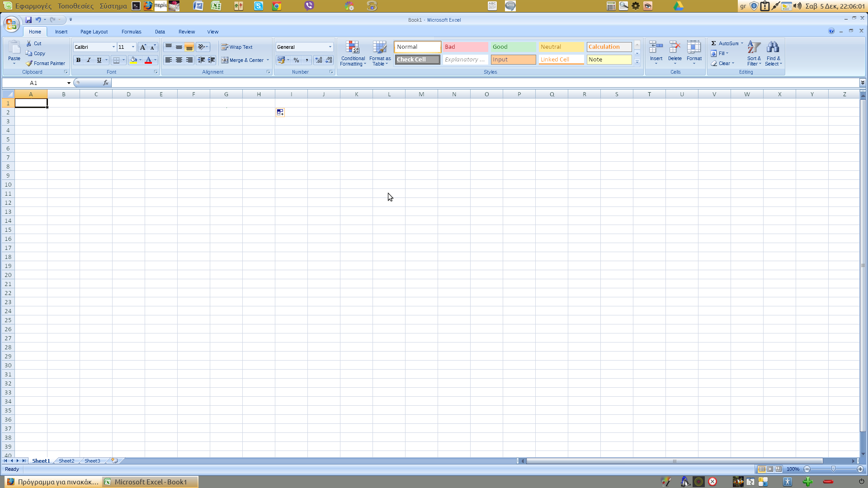Toggle Underline formatting
868x488 pixels.
click(x=99, y=60)
